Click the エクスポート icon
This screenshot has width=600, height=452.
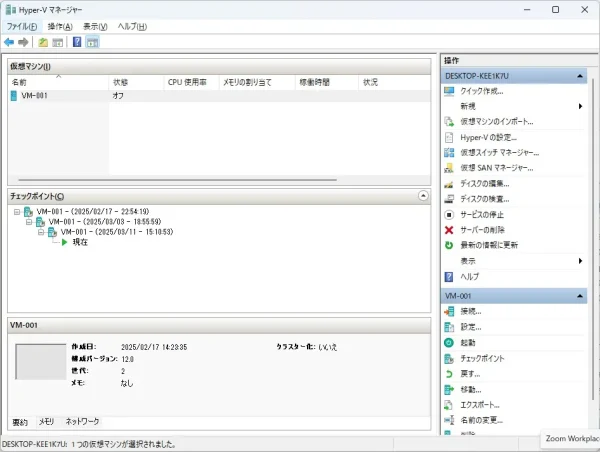click(449, 405)
